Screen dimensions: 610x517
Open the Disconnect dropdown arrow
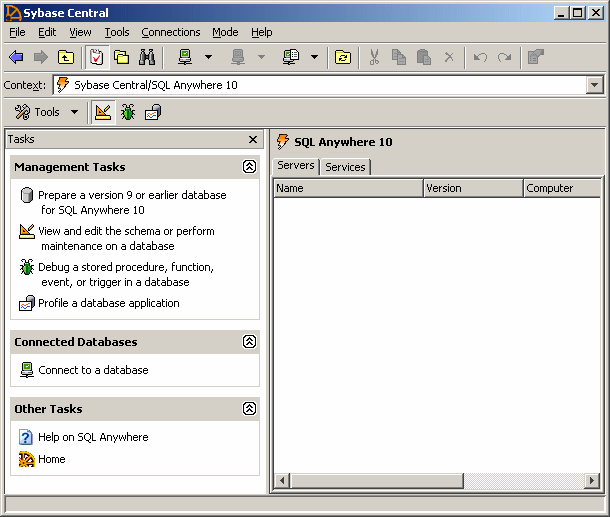pyautogui.click(x=261, y=57)
